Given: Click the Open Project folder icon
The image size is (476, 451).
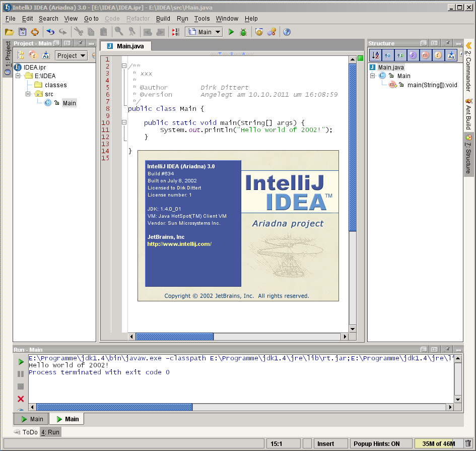Looking at the screenshot, I should [10, 32].
